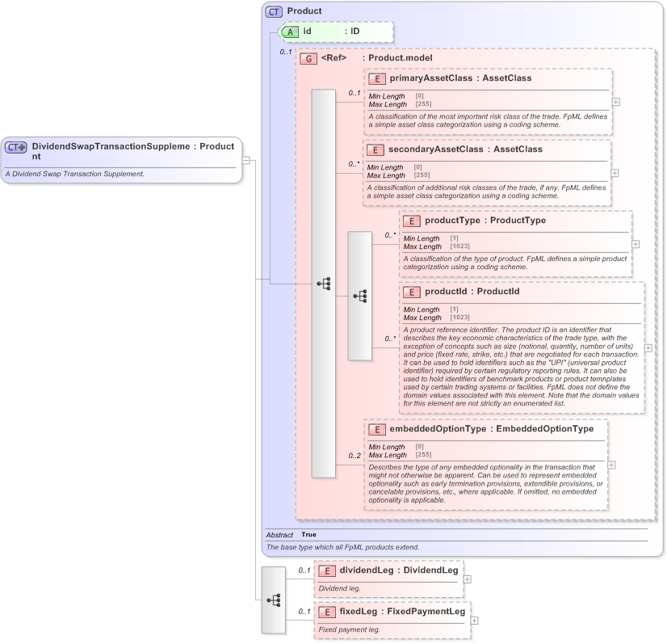Click the fixedLeg : FixedPaymentLeg label
Screen dimensions: 667x644
(x=402, y=612)
